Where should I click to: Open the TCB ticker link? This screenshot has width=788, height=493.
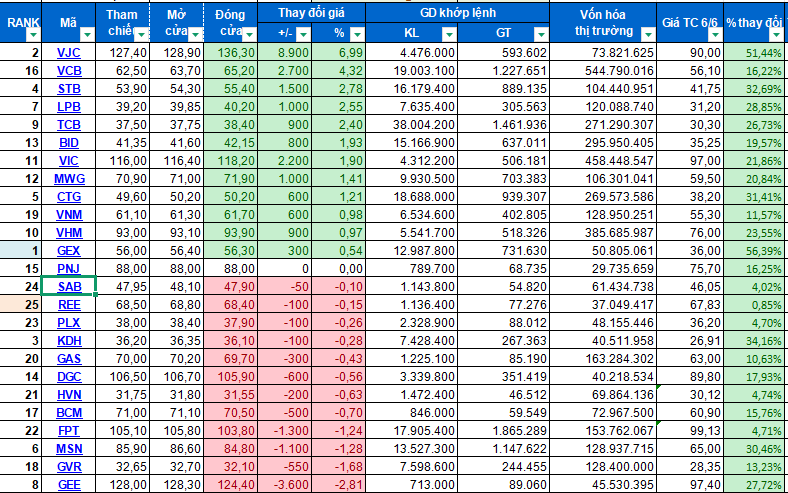(69, 125)
